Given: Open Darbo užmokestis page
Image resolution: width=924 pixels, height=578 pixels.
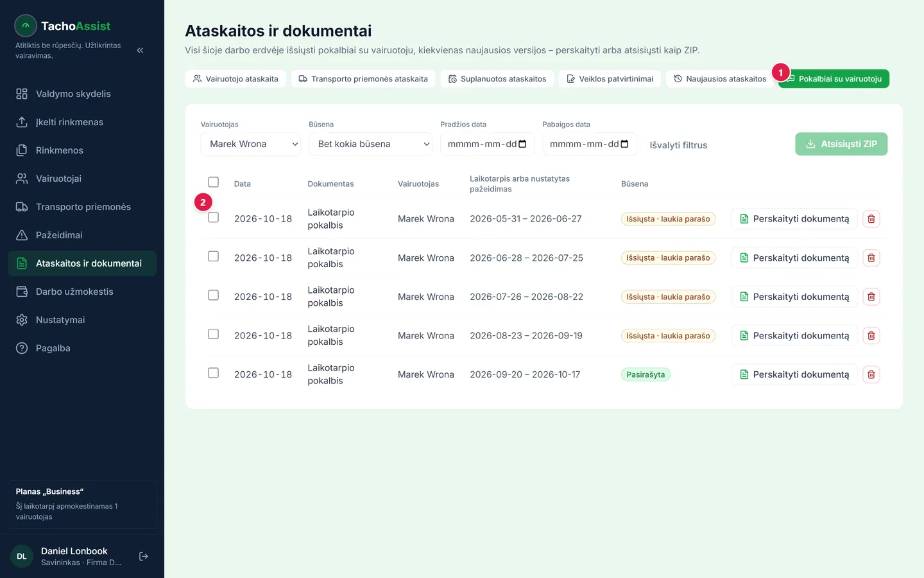Looking at the screenshot, I should [x=82, y=292].
